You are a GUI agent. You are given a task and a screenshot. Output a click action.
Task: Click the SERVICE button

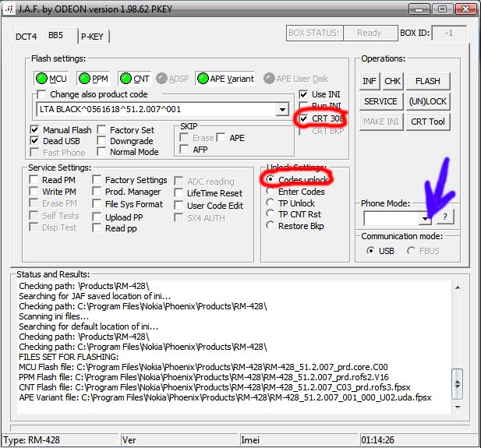point(381,101)
